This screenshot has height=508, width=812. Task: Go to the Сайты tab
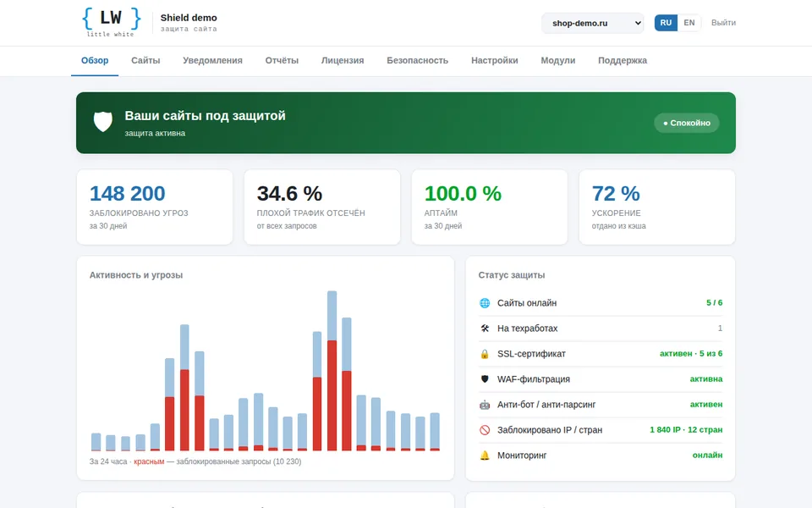point(145,61)
